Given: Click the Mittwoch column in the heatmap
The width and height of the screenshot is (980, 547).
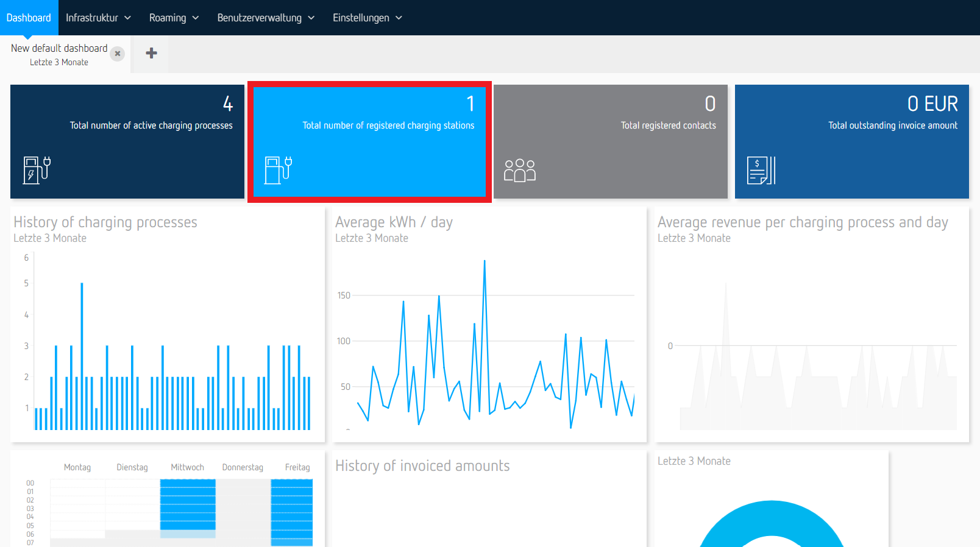Looking at the screenshot, I should [x=188, y=504].
